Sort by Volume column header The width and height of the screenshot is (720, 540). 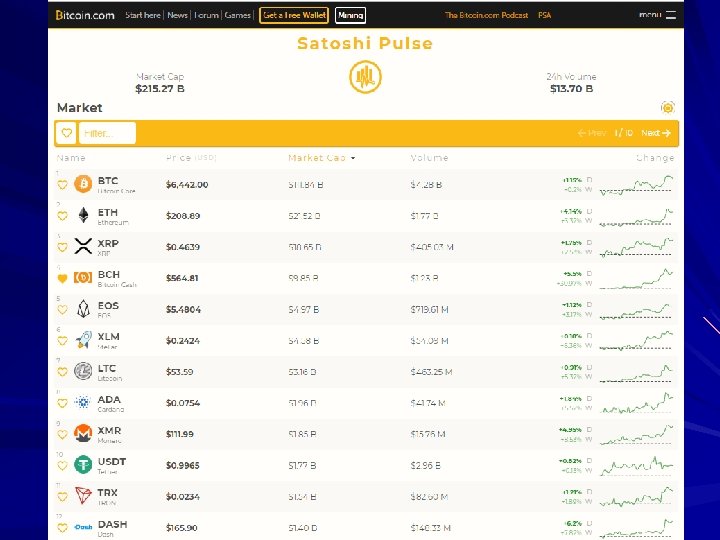coord(429,158)
